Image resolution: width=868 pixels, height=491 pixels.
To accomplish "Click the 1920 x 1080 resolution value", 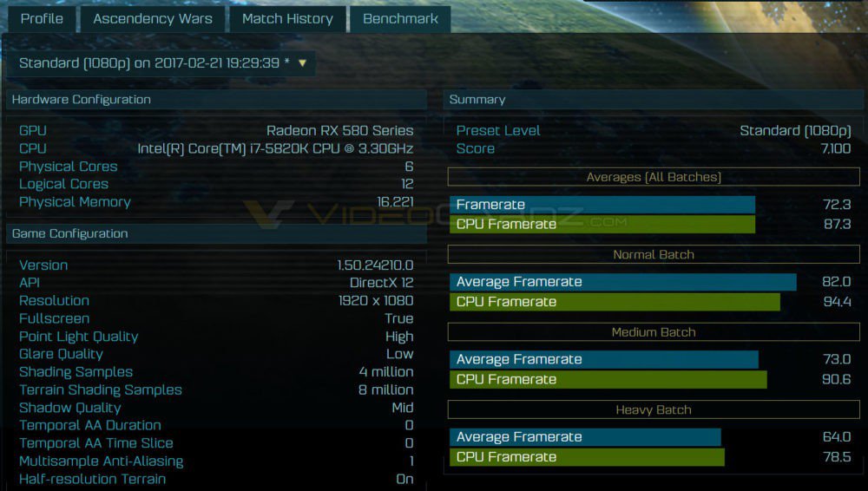I will point(376,300).
